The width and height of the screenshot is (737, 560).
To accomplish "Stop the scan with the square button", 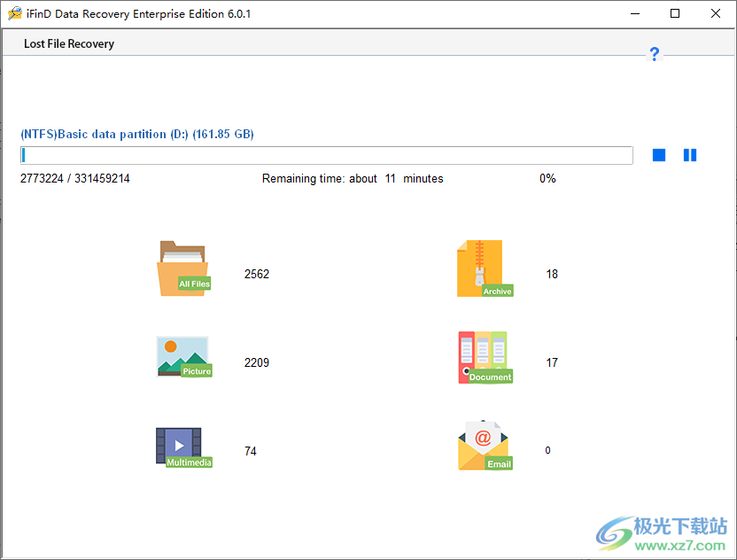I will (x=659, y=155).
